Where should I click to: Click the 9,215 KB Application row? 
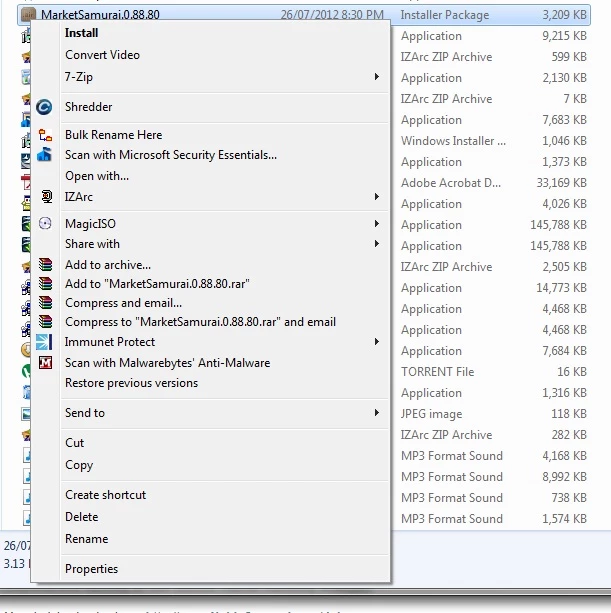494,36
